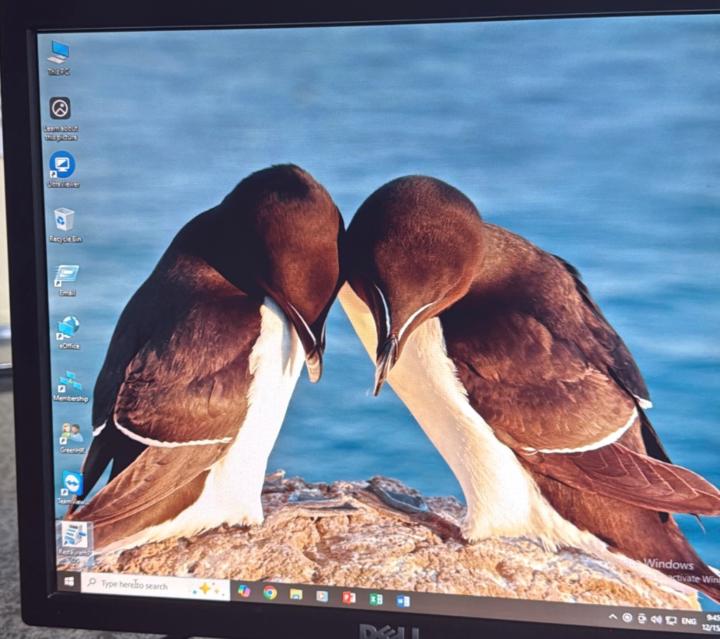Screen dimensions: 720x639
Task: Open the people-icon shortcut above TeamViewer
Action: coord(71,432)
